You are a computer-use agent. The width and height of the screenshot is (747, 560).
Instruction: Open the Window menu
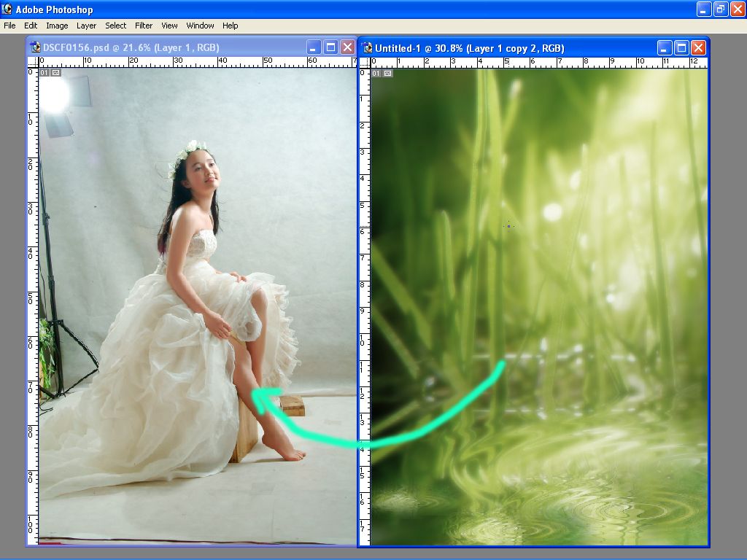point(200,26)
